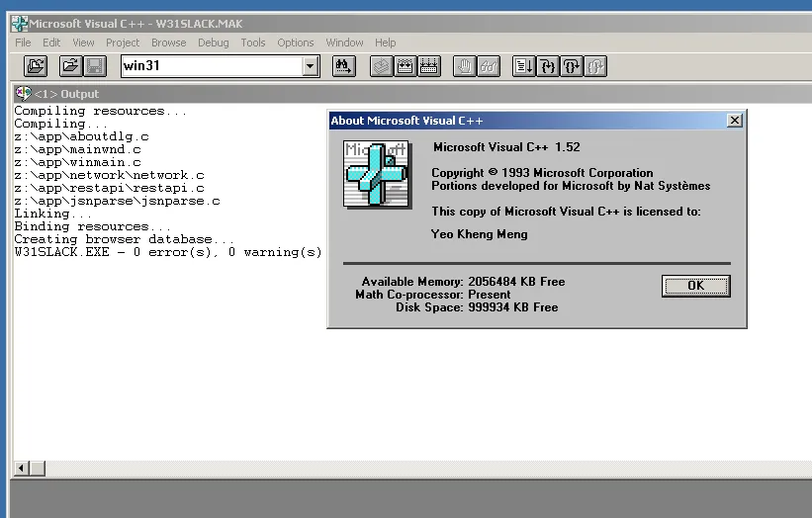Image resolution: width=812 pixels, height=518 pixels.
Task: Click the Find Next binoculars icon
Action: tap(344, 66)
